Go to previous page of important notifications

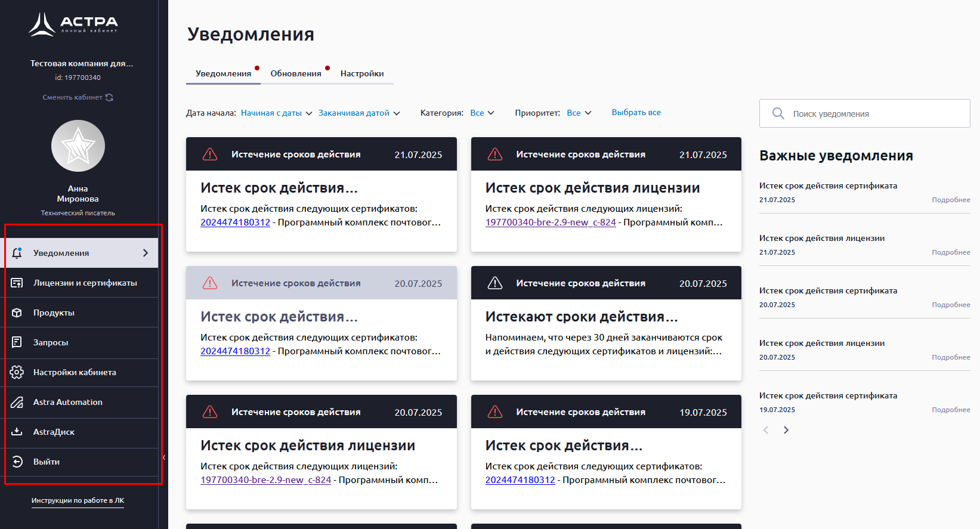(766, 430)
